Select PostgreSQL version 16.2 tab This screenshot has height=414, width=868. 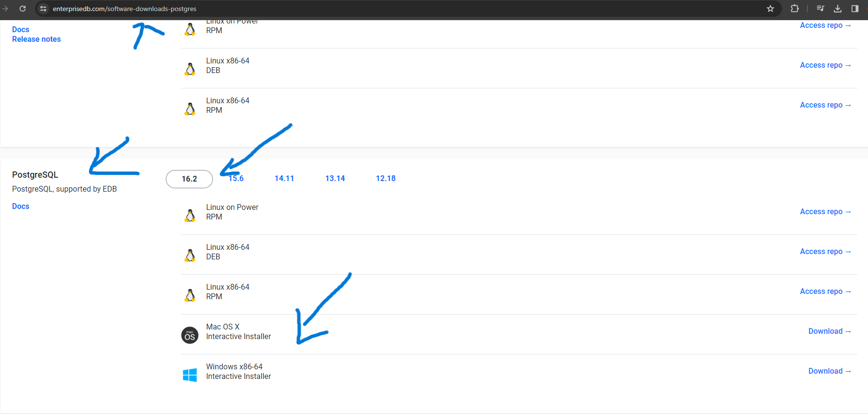[x=189, y=179]
